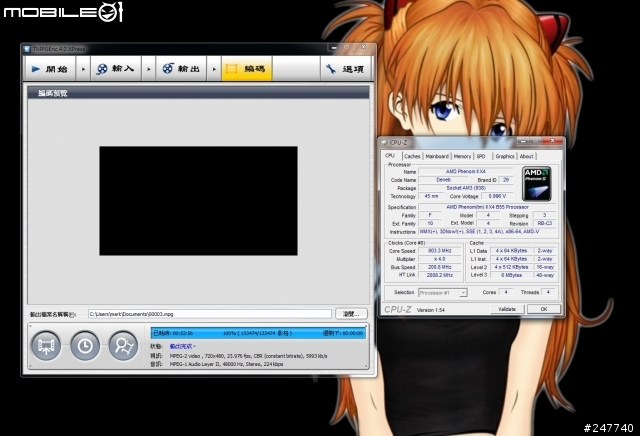Click the '48-way' Level 3 associativity value
Image resolution: width=640 pixels, height=436 pixels.
coord(545,275)
